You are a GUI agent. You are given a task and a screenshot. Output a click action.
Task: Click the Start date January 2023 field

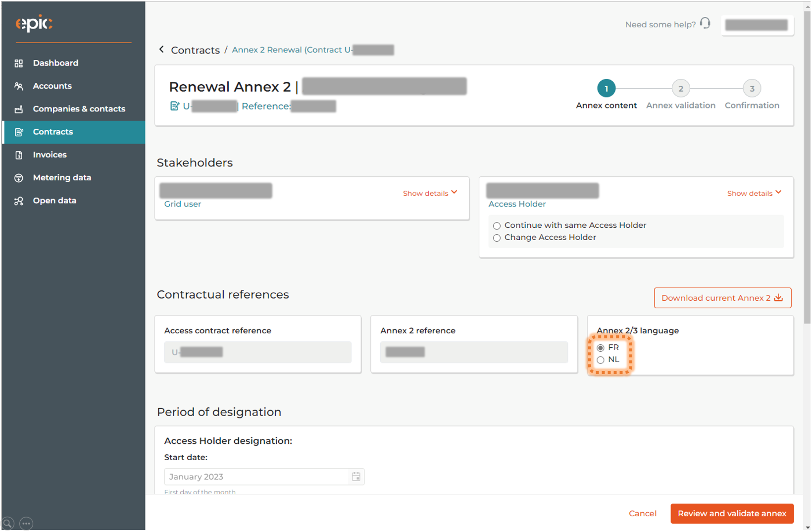click(x=264, y=477)
